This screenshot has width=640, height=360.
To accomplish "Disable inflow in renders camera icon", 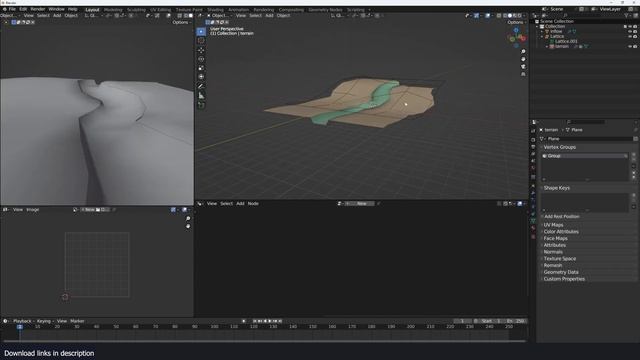I will pyautogui.click(x=635, y=31).
